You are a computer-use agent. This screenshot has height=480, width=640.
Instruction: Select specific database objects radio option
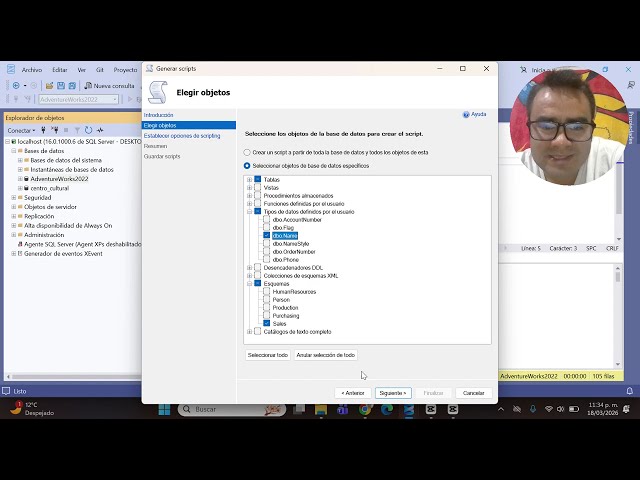247,166
